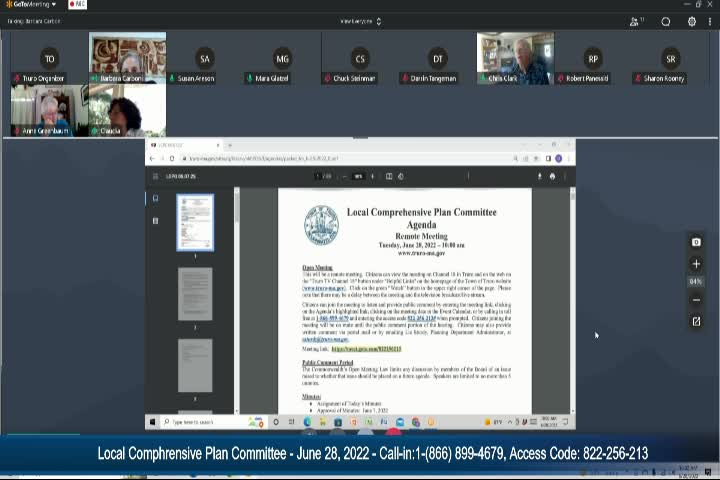Click the Windows taskbar search box
The width and height of the screenshot is (720, 480).
point(200,422)
